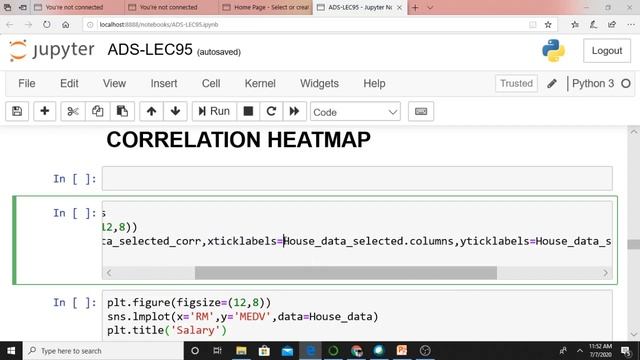Open the reading view icon in address bar
640x360 pixels.
[533, 24]
